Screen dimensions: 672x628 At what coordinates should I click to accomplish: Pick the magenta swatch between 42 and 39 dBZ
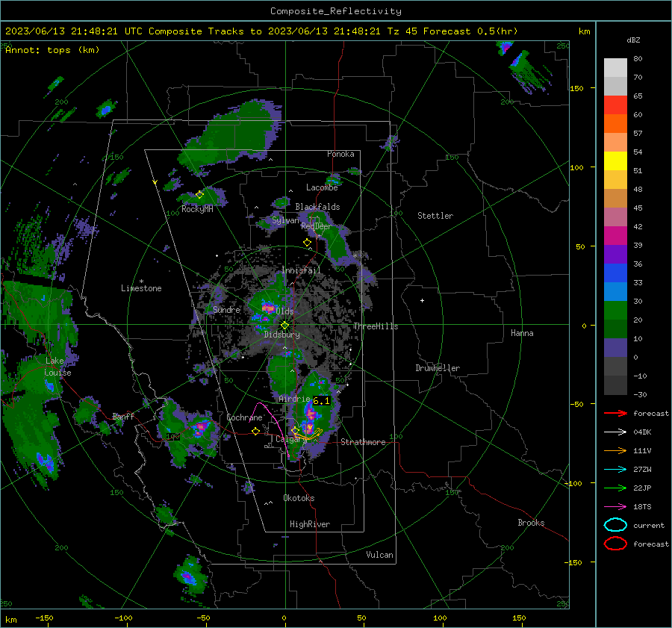pyautogui.click(x=615, y=236)
